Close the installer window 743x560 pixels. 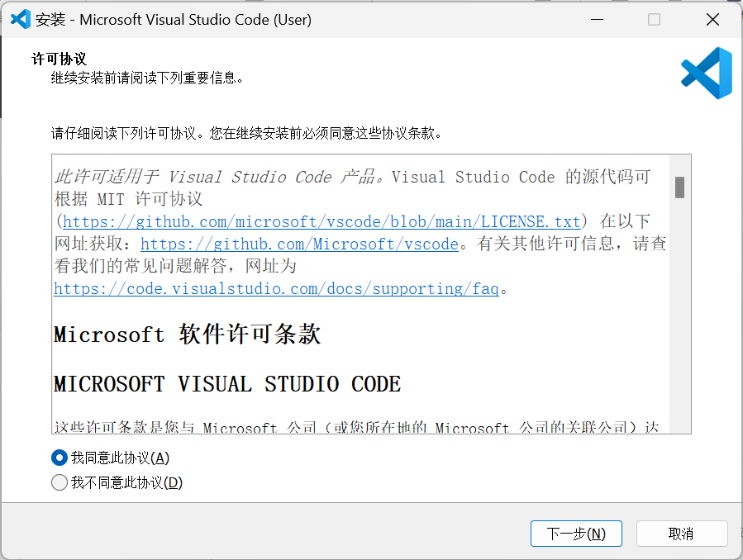pos(712,19)
